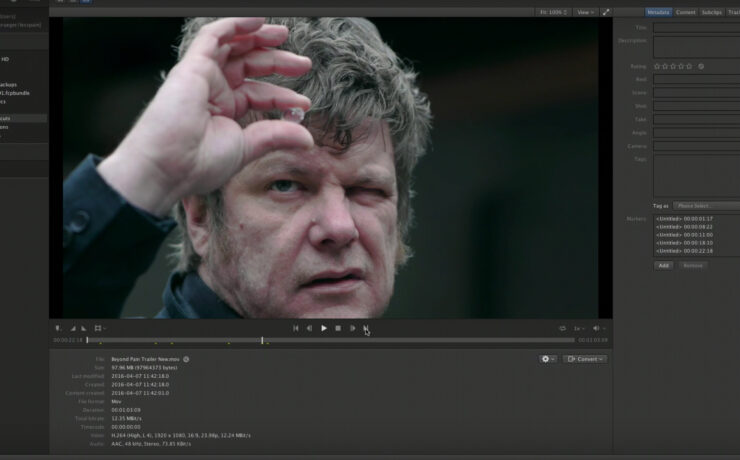Jump to the previous marker
740x460 pixels.
[x=295, y=328]
